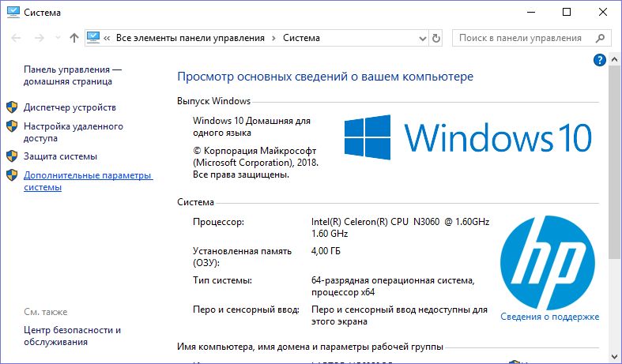Viewport: 622px width, 364px height.
Task: Close the System window
Action: pyautogui.click(x=602, y=13)
